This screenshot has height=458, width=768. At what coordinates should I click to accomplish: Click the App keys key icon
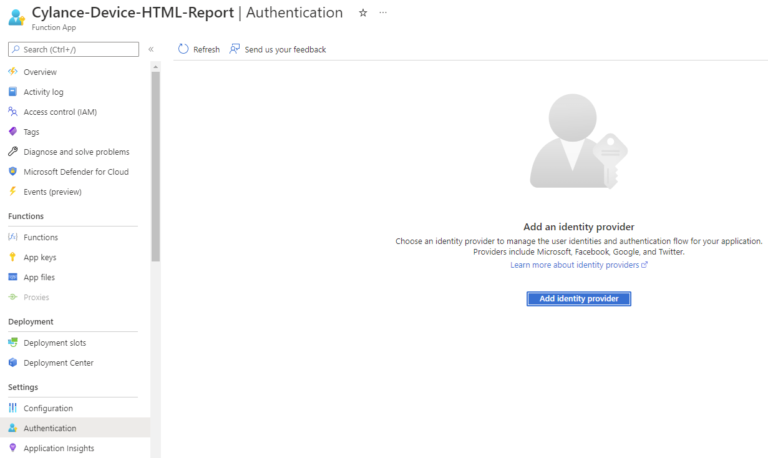(x=13, y=257)
